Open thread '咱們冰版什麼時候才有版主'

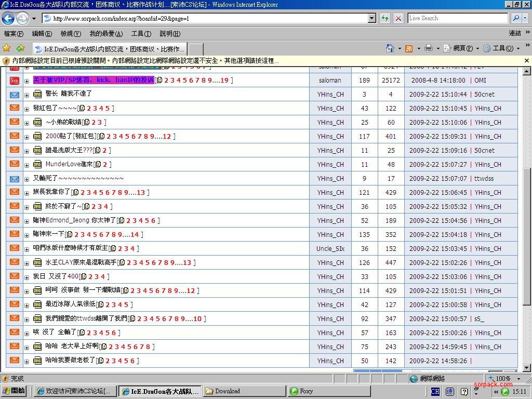[x=70, y=248]
